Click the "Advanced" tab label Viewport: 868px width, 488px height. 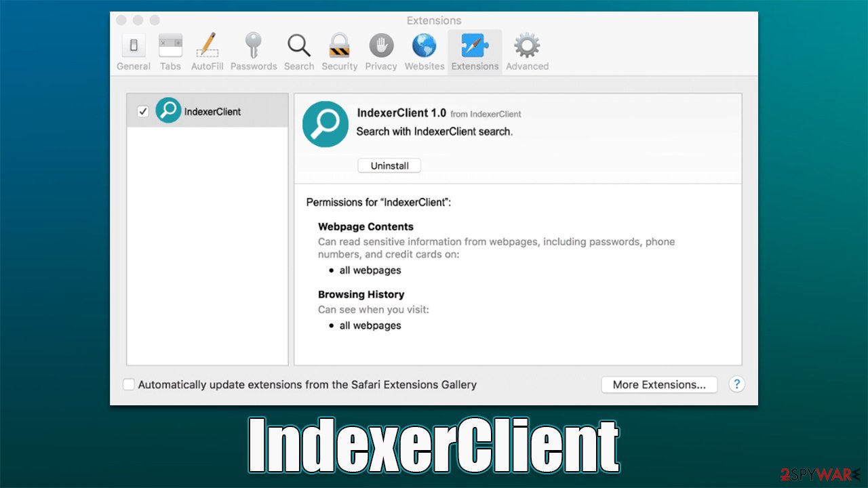click(527, 66)
